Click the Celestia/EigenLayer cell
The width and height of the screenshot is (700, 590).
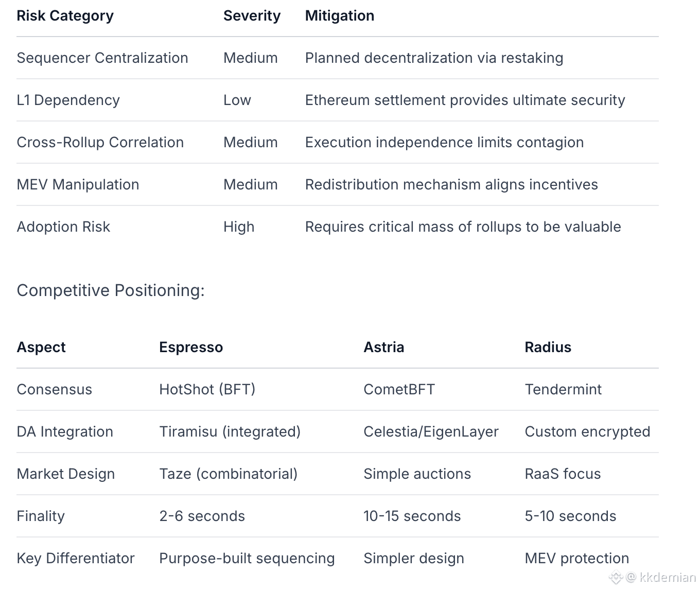click(x=431, y=432)
